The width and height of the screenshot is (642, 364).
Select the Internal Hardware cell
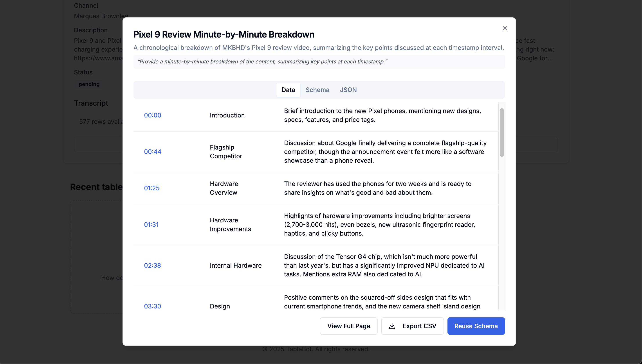click(236, 265)
